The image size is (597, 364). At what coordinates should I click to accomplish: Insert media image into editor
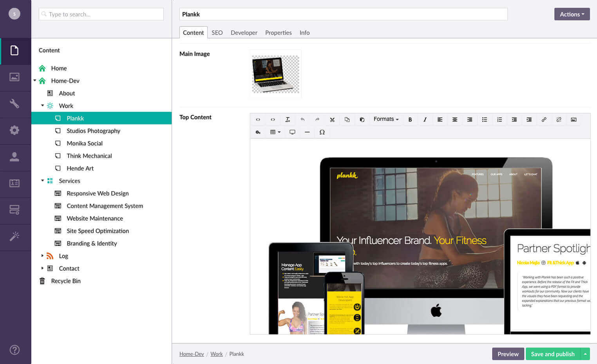574,120
